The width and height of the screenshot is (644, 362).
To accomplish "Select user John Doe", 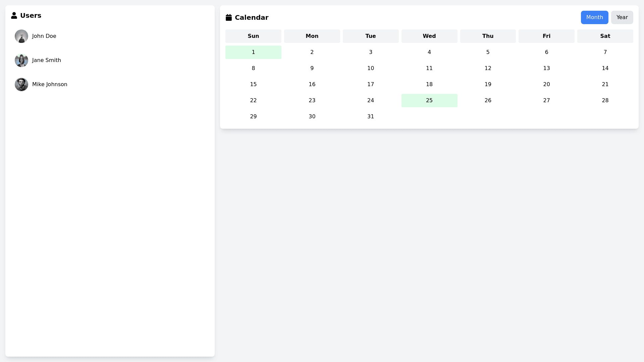I will (44, 36).
